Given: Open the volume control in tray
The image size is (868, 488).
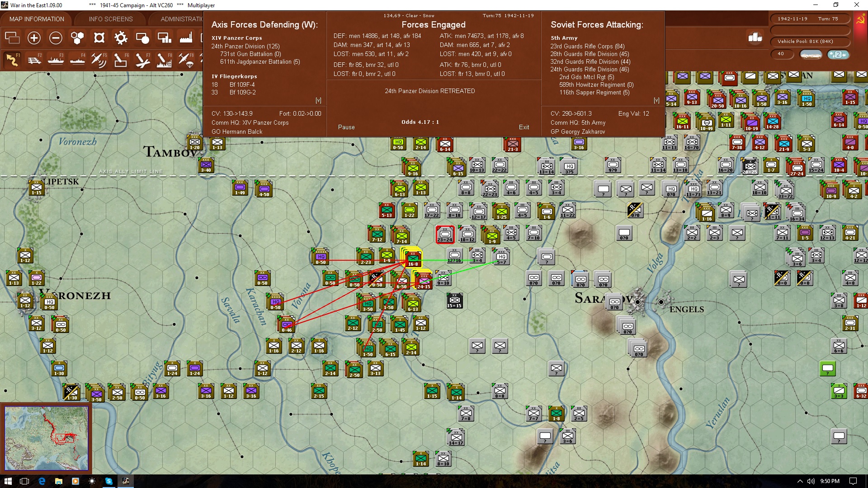Looking at the screenshot, I should tap(811, 481).
